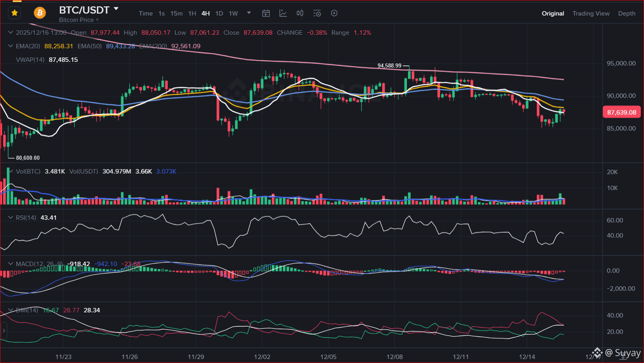
Task: Collapse the OHLC date info row
Action: [x=11, y=32]
